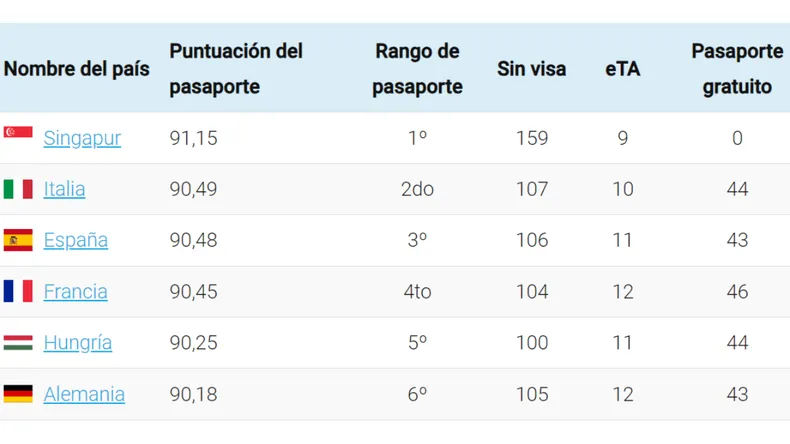790x444 pixels.
Task: Click the Germany flag icon
Action: tap(18, 394)
